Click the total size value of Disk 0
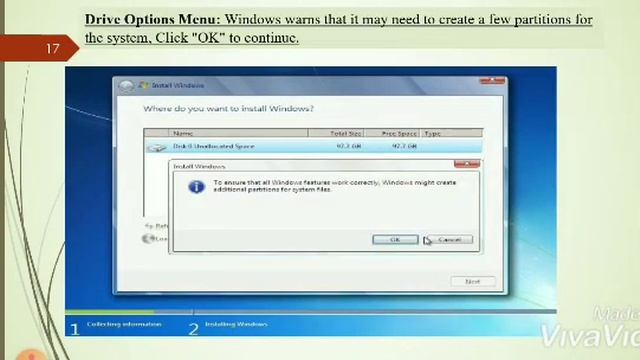640x360 pixels. pyautogui.click(x=349, y=146)
